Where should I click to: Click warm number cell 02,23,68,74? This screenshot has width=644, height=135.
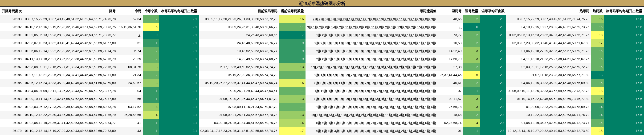(x=453, y=123)
